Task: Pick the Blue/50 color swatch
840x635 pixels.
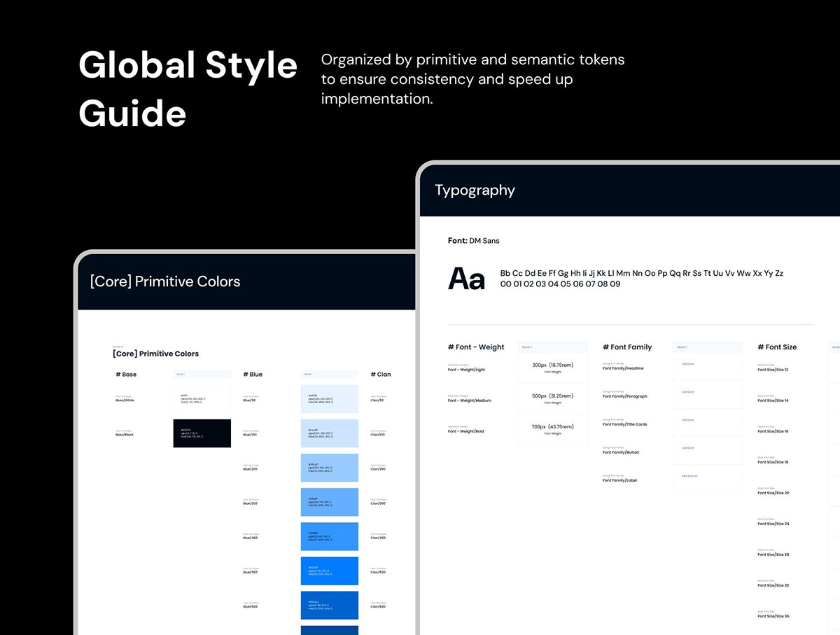Action: click(329, 399)
